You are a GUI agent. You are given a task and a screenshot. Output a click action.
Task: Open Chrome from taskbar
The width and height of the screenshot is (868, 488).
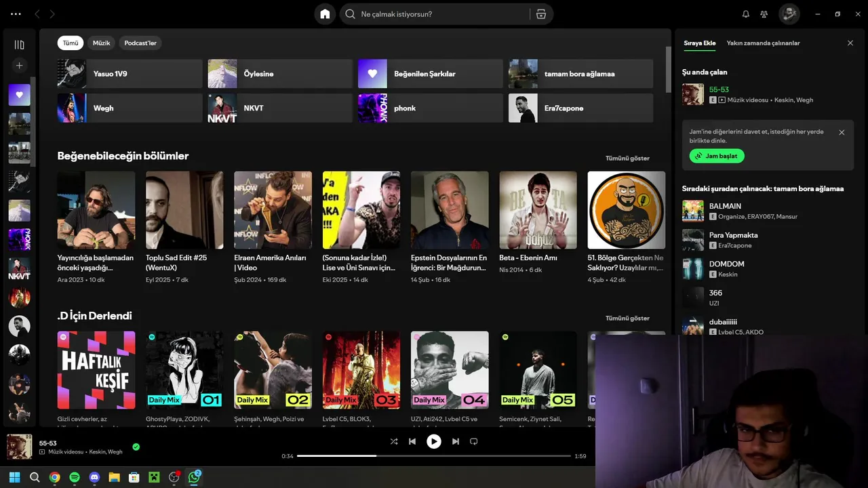[x=54, y=477]
